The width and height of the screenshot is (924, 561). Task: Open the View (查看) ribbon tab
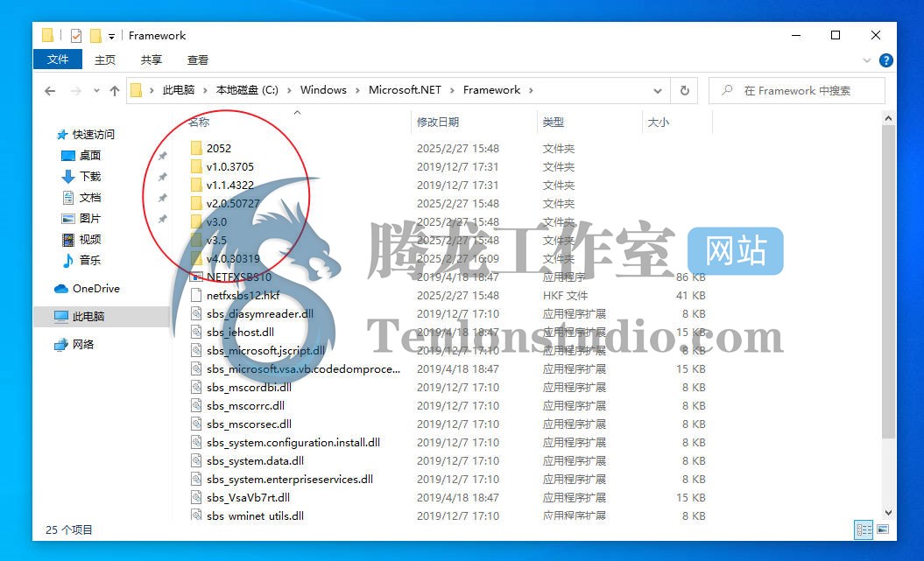(198, 60)
